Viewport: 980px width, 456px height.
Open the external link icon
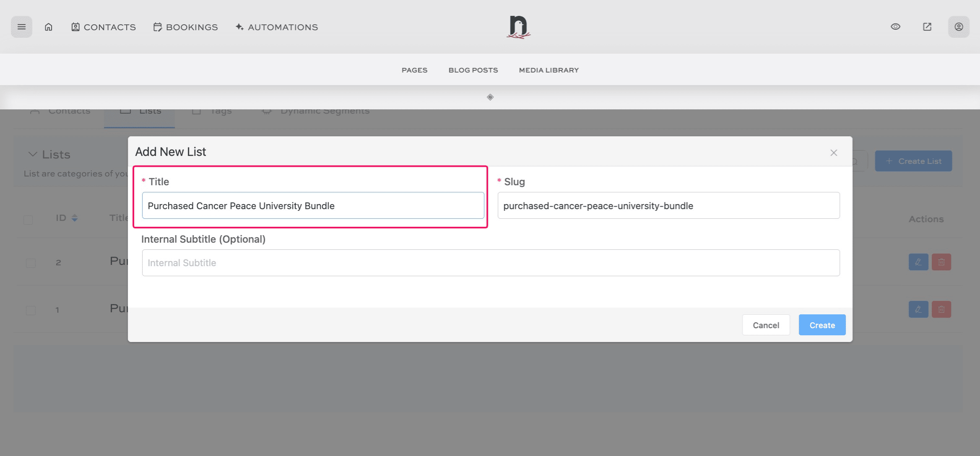pos(927,27)
